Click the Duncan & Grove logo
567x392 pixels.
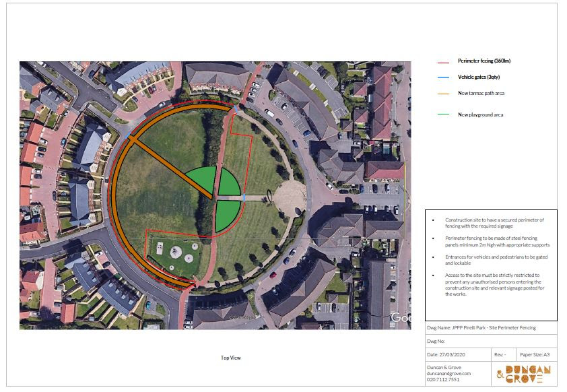524,372
